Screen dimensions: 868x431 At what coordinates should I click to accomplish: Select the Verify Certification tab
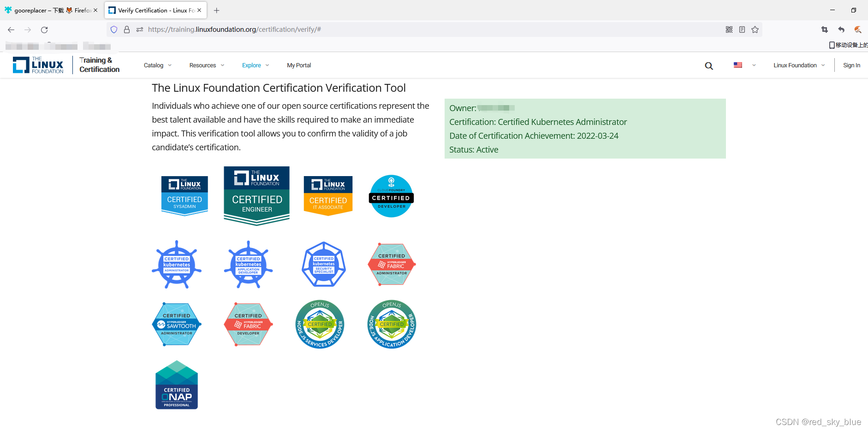click(155, 10)
